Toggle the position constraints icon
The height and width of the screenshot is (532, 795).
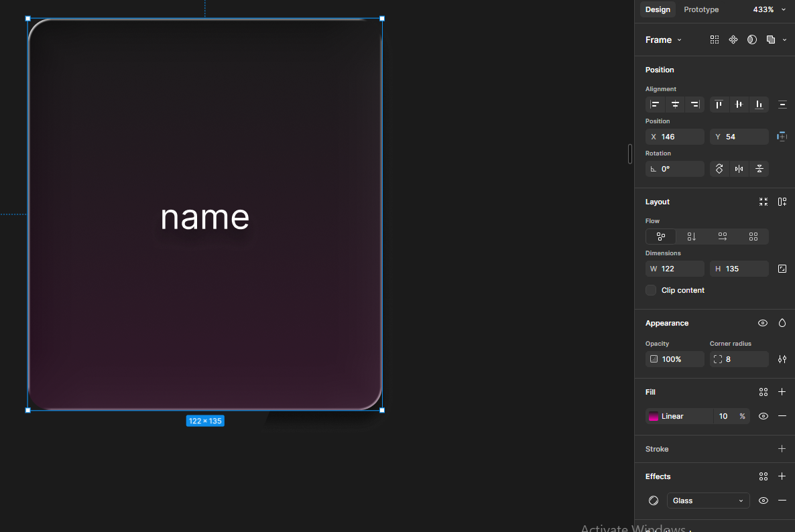point(782,137)
